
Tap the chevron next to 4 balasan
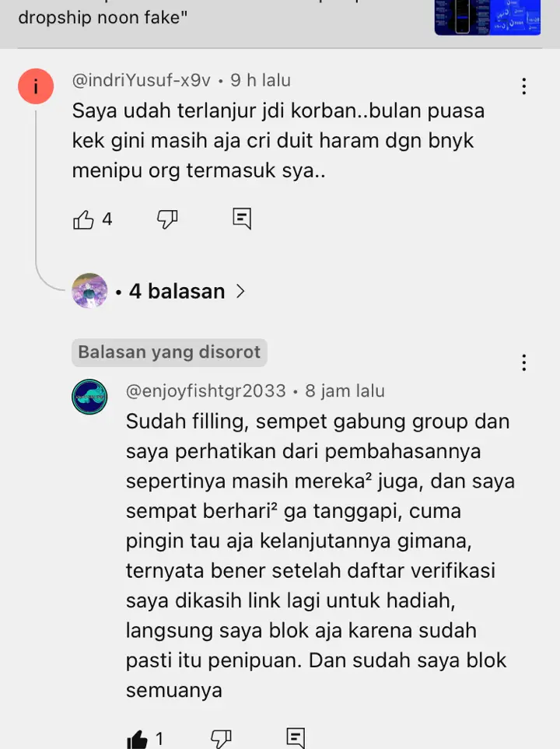coord(241,292)
